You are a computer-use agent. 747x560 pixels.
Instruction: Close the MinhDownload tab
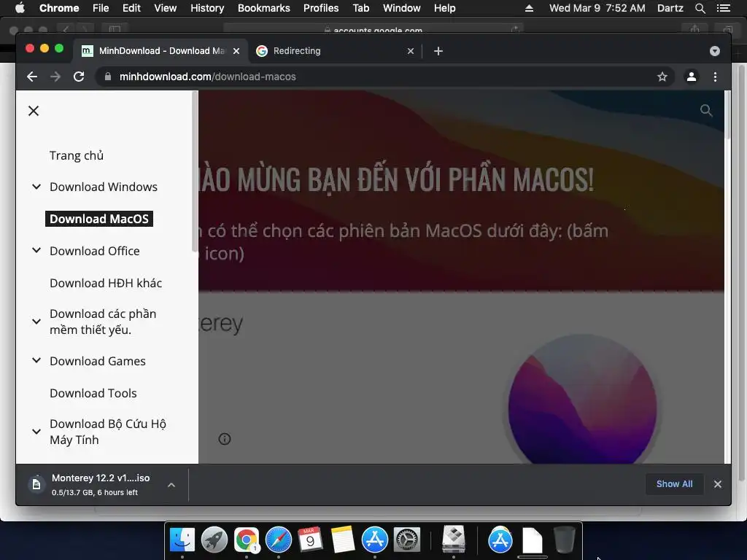coord(236,51)
